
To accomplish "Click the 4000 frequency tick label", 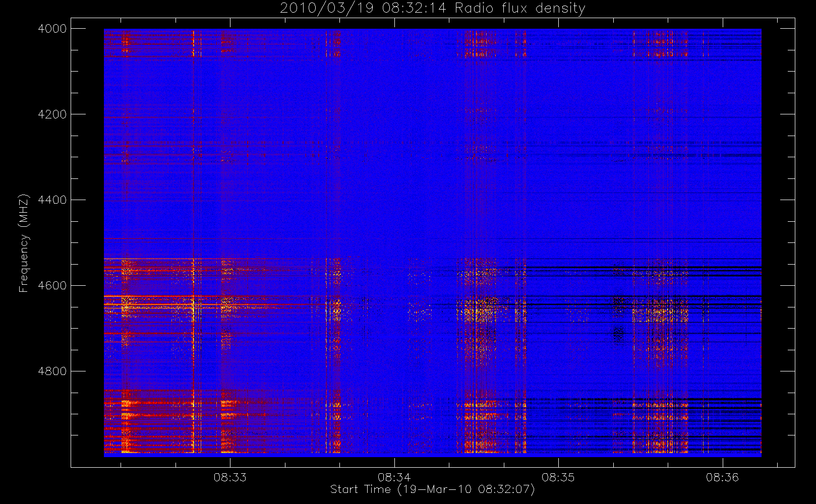I will [x=52, y=29].
